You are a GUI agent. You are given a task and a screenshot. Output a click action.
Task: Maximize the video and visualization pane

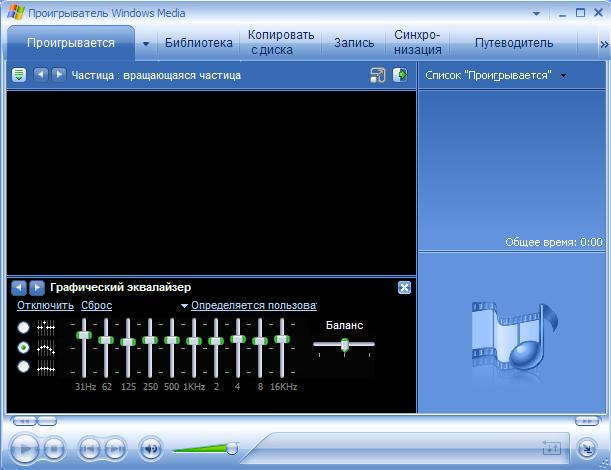[x=400, y=75]
